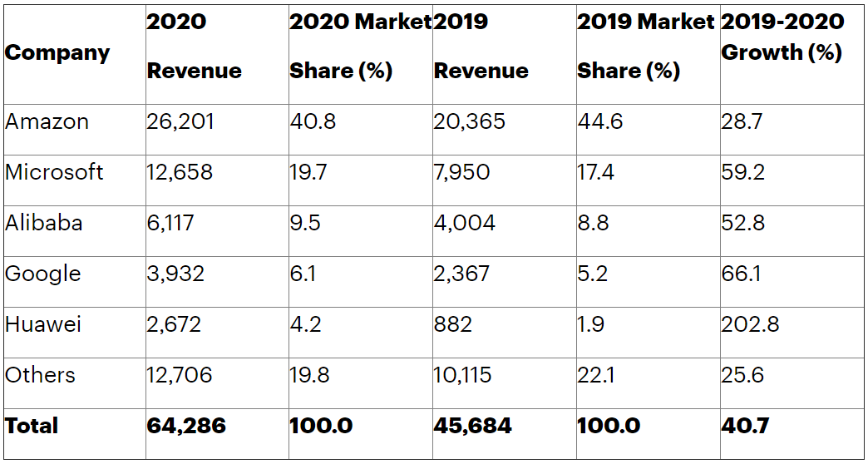Select the Google row label
The height and width of the screenshot is (464, 868).
[43, 274]
